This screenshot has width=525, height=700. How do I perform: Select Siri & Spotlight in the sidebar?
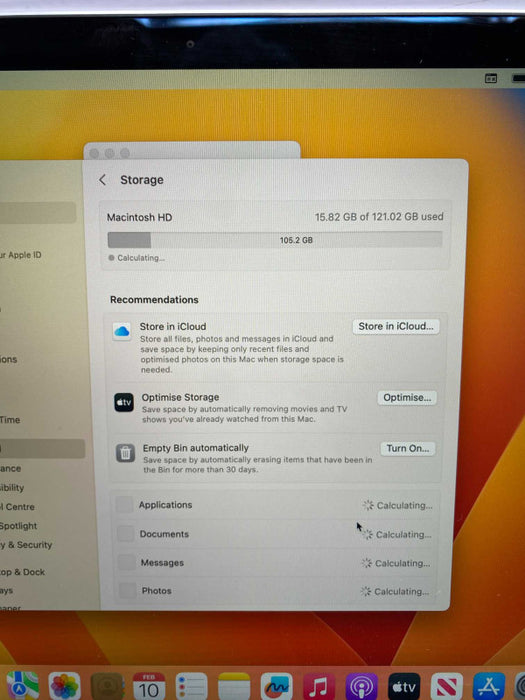coord(19,526)
